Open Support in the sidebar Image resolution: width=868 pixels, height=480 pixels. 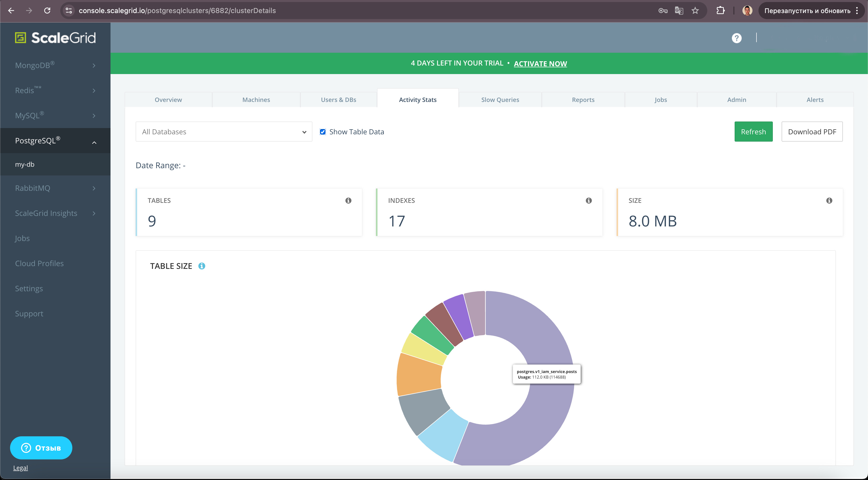click(x=29, y=314)
